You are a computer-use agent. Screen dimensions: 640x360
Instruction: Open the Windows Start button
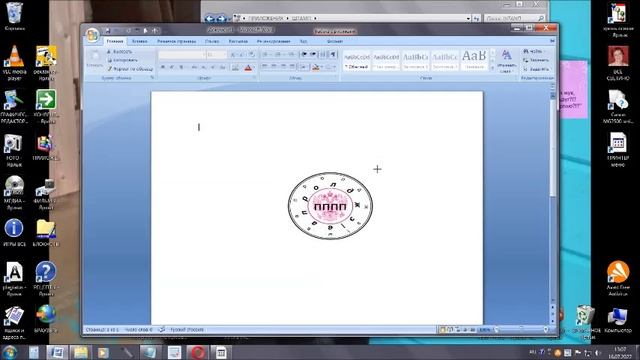coord(9,352)
